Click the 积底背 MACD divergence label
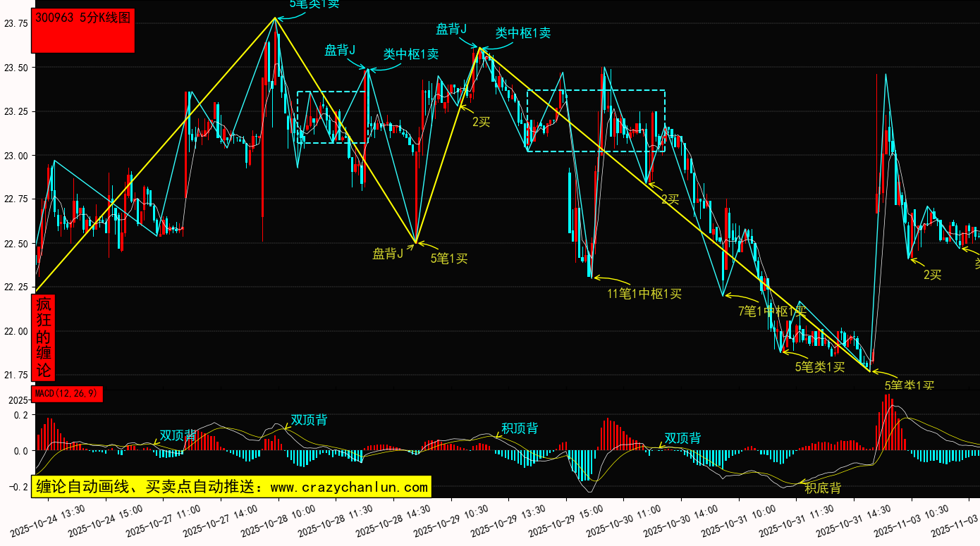The width and height of the screenshot is (980, 546). tap(823, 488)
